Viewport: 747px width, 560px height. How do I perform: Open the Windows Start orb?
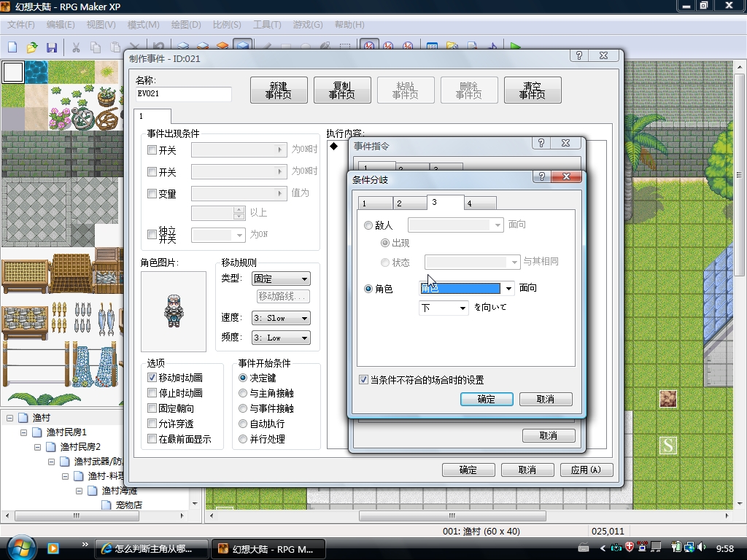pos(21,548)
